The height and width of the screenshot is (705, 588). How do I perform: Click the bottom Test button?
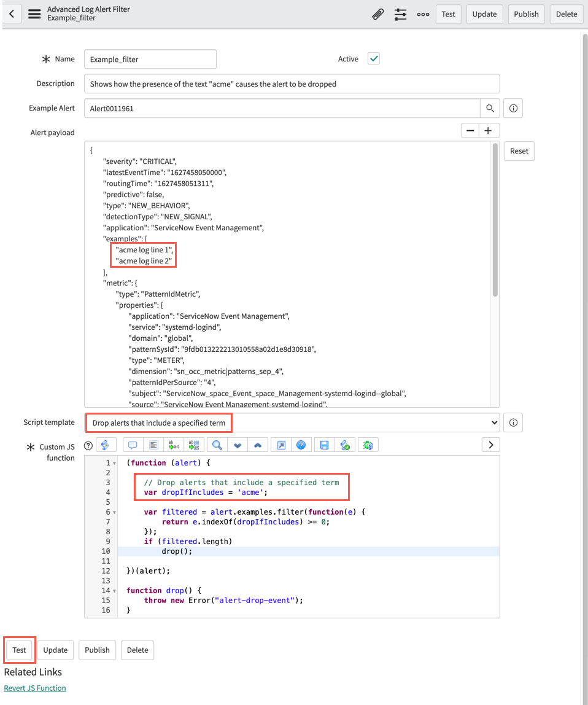tap(19, 650)
